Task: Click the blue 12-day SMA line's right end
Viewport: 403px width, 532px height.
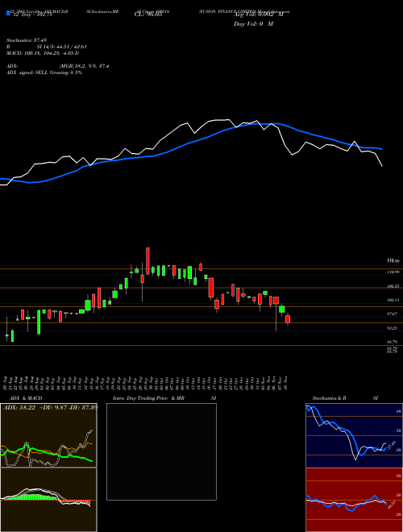Action: (381, 148)
